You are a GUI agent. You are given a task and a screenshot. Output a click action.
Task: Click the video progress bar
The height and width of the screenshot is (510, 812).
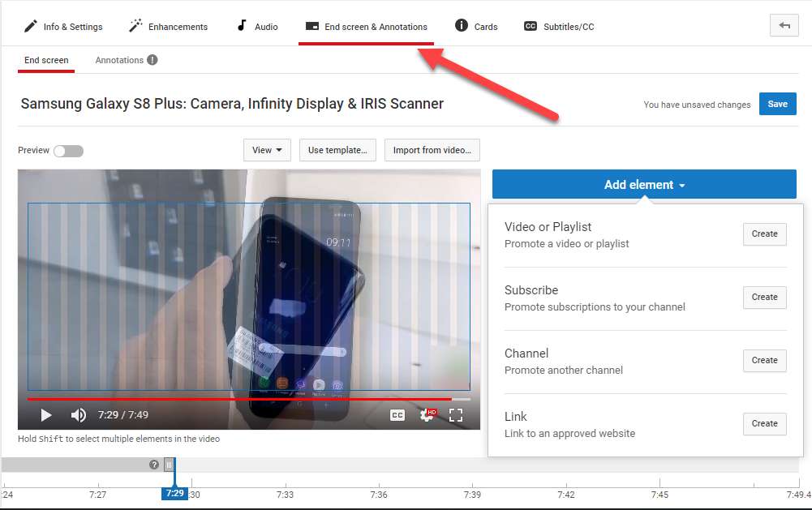click(248, 399)
